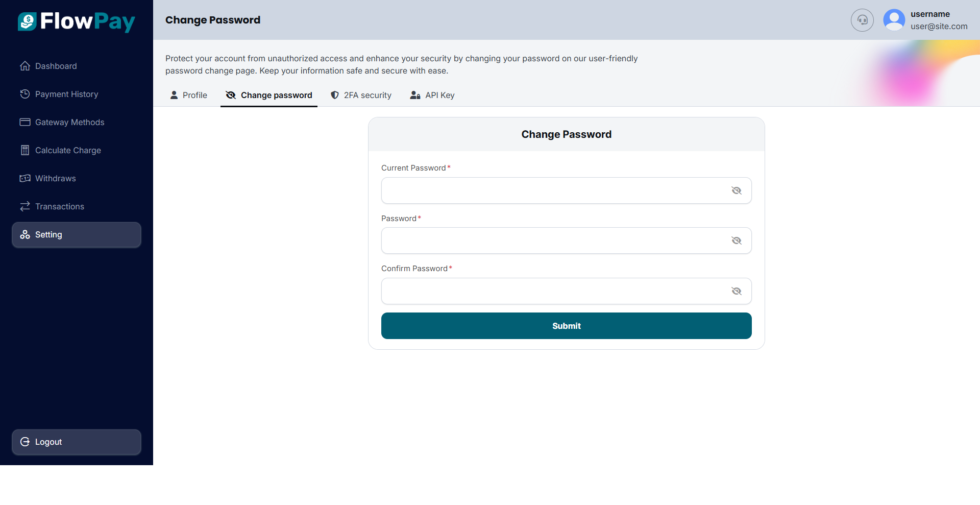
Task: Show the Current Password text
Action: [736, 190]
